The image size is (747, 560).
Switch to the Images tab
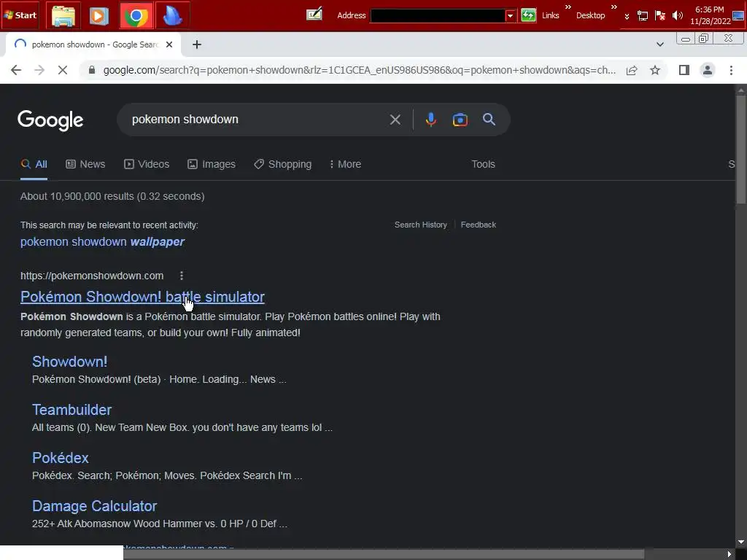(x=212, y=164)
